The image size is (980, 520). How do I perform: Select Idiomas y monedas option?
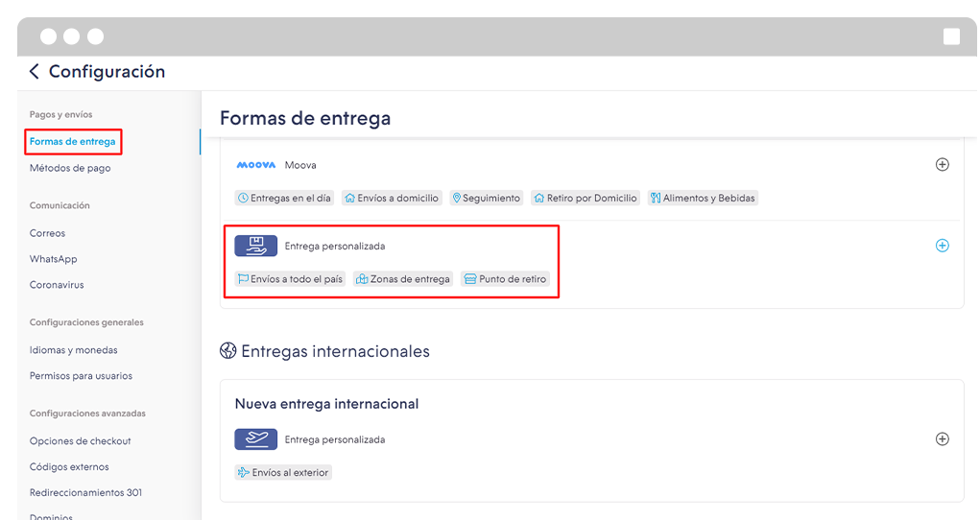(x=73, y=350)
